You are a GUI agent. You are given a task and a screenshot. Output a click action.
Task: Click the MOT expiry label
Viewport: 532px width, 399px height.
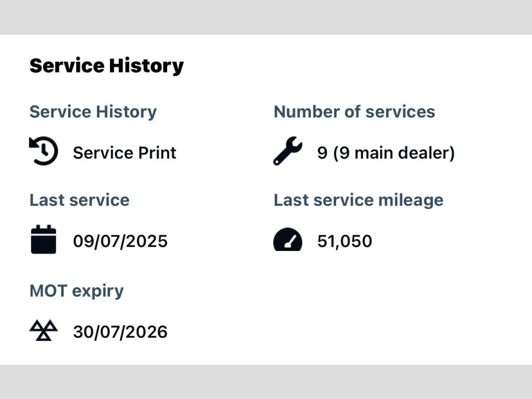pos(77,291)
